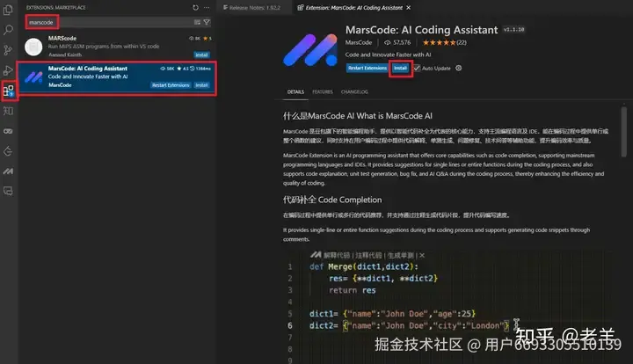Viewport: 633px width, 364px height.
Task: Install the MARScode extension by Aanand Kainth
Action: pyautogui.click(x=201, y=55)
